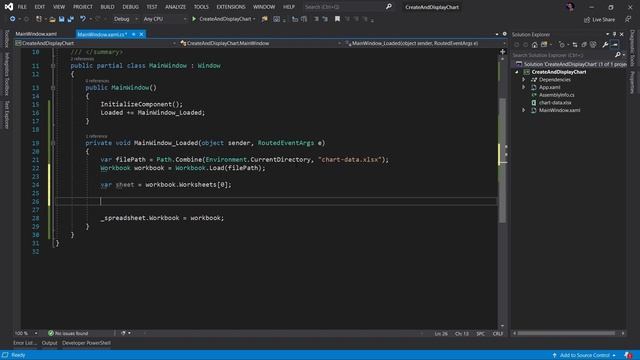This screenshot has width=640, height=360.
Task: Open the Error List tab
Action: pos(25,343)
